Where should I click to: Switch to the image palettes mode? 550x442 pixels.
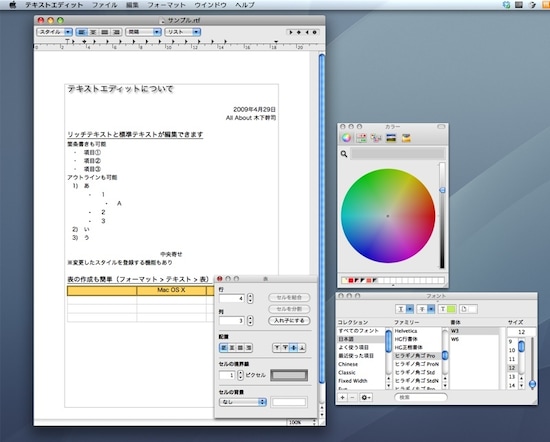click(391, 138)
